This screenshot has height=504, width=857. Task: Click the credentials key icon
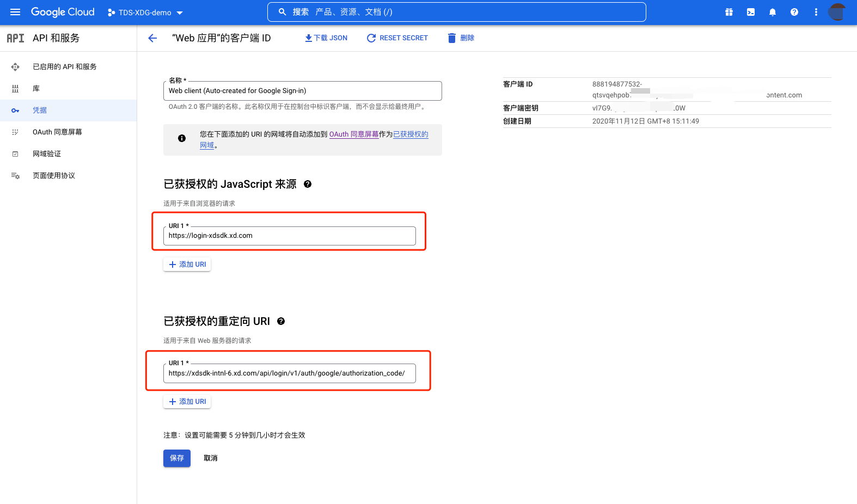tap(15, 110)
